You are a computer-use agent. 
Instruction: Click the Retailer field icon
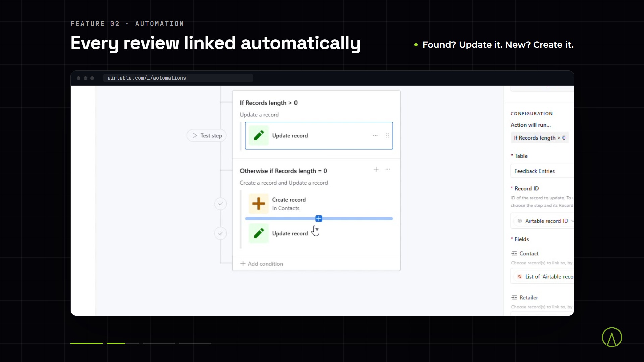point(514,298)
